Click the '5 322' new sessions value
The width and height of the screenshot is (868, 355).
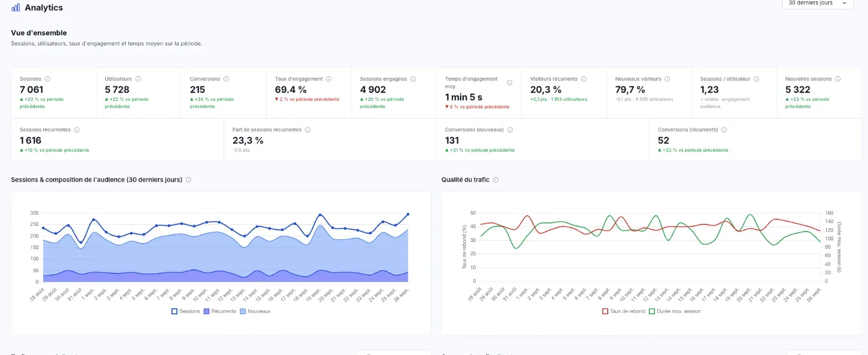[798, 90]
